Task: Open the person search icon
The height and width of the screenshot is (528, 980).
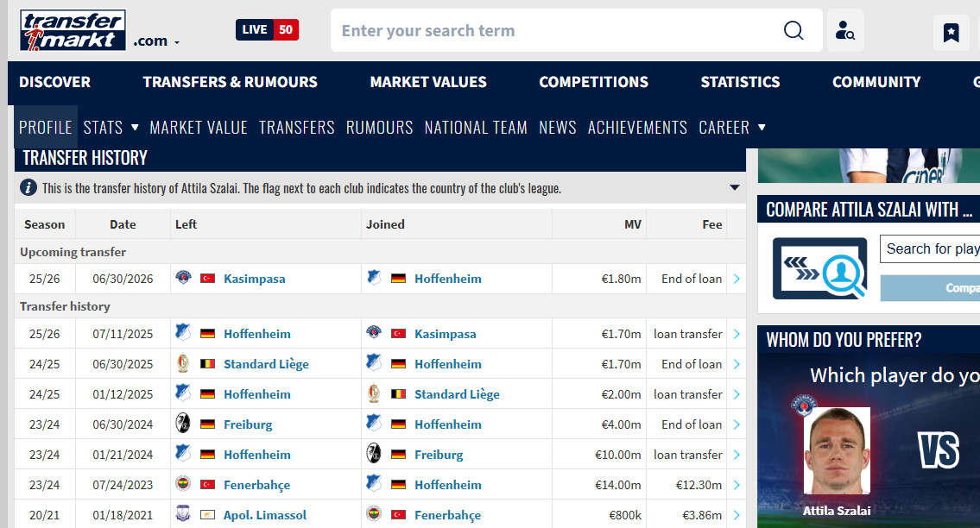Action: coord(845,31)
